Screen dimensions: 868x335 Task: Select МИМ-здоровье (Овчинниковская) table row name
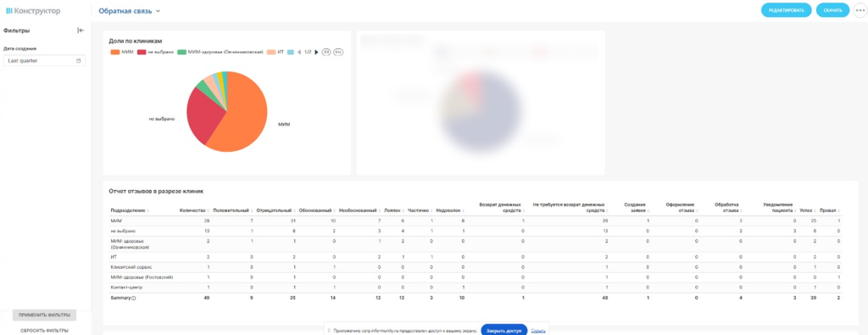point(131,243)
